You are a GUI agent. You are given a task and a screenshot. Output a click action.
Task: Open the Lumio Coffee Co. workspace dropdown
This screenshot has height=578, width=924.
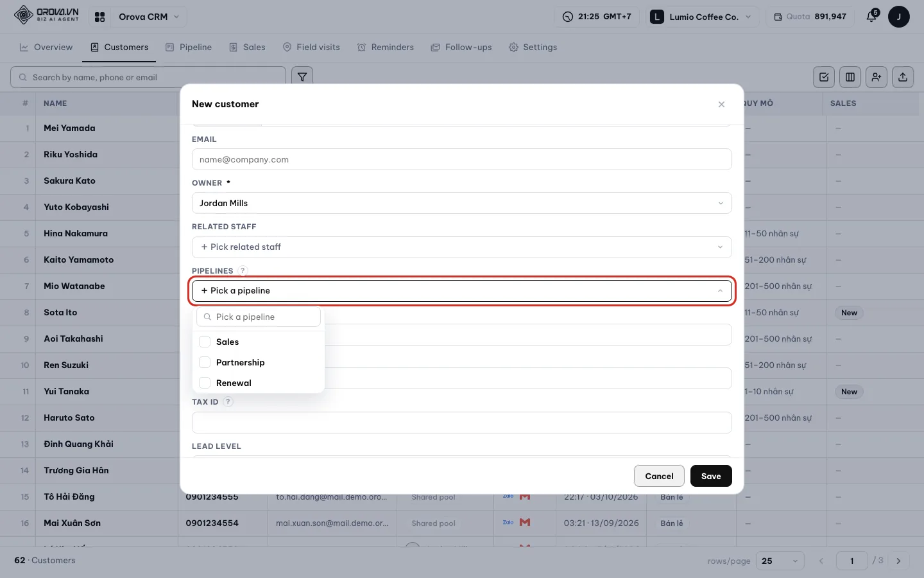(x=701, y=17)
